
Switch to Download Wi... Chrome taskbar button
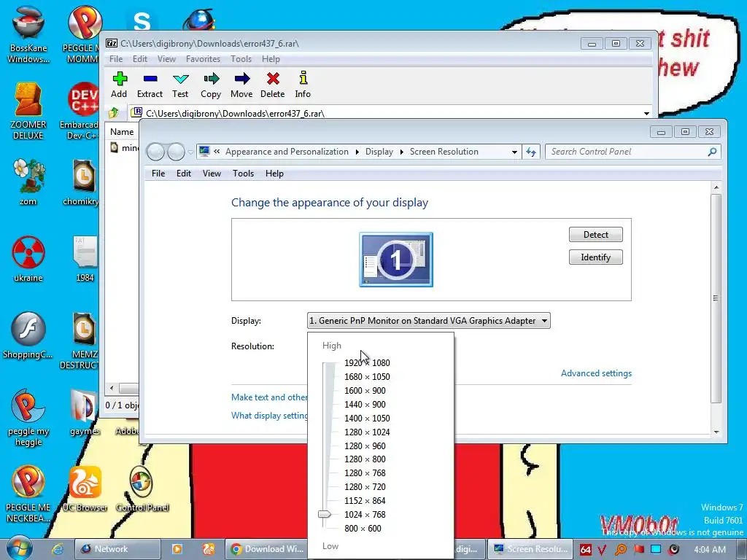[x=267, y=549]
